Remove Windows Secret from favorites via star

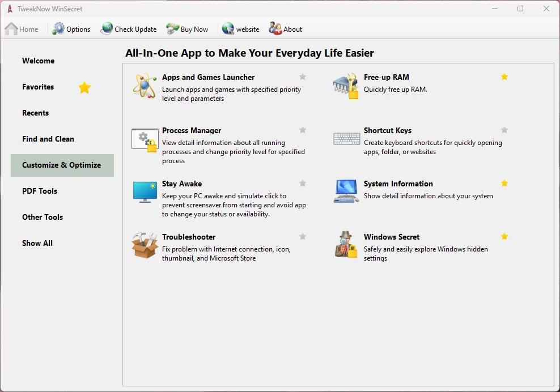point(504,236)
